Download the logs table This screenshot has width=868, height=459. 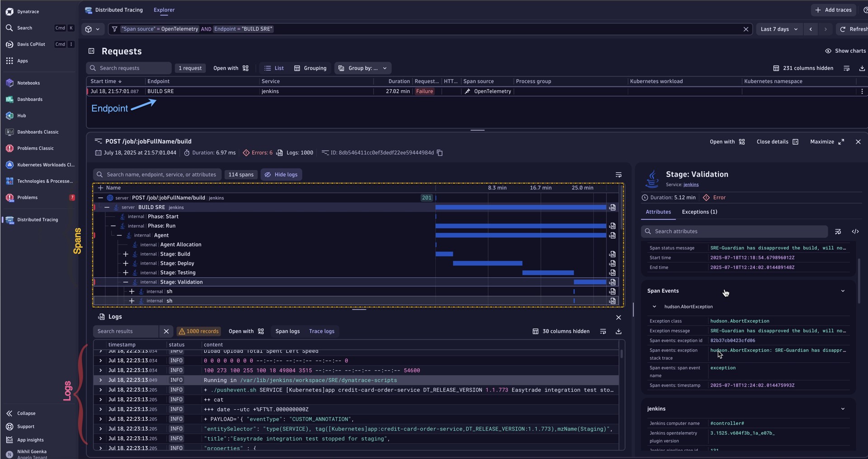[618, 332]
